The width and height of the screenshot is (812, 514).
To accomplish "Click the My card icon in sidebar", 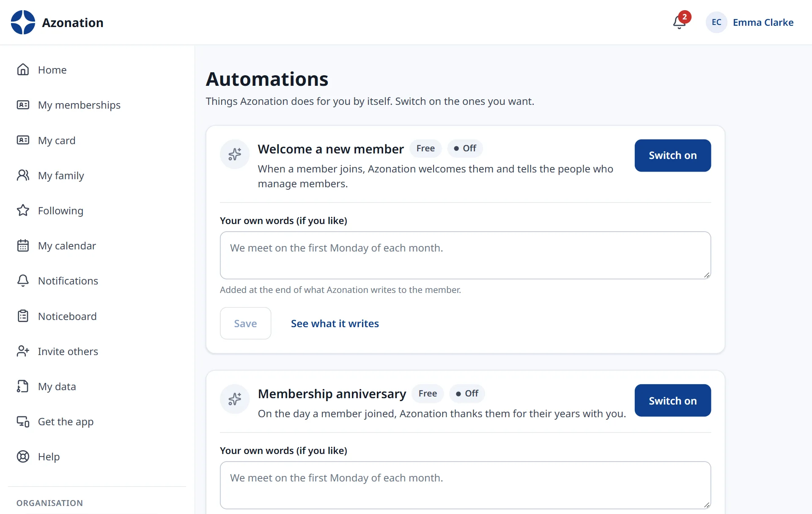I will coord(23,140).
